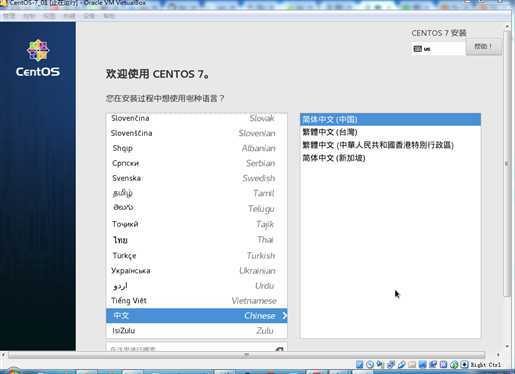
Task: Select Svenska (Swedish) language
Action: (x=196, y=178)
